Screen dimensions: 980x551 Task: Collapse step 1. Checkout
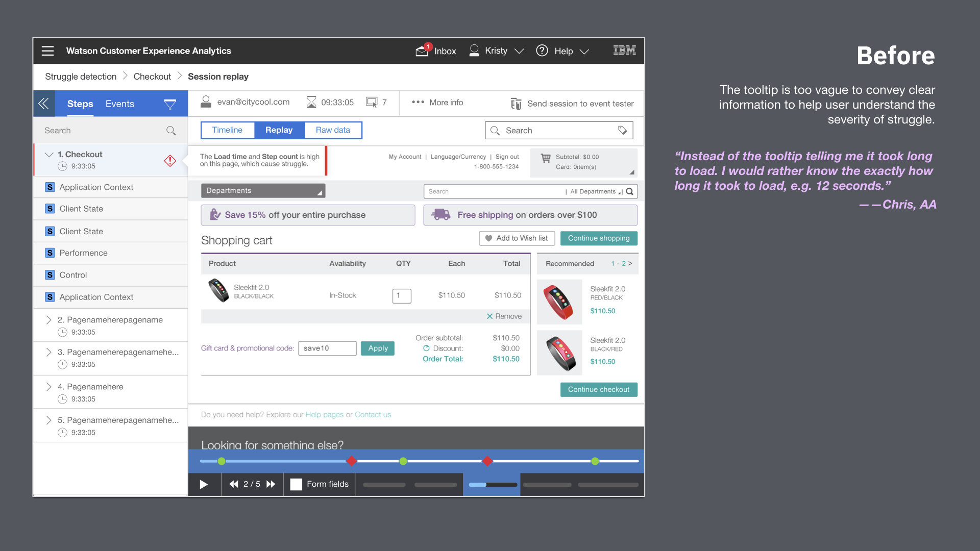pos(49,154)
